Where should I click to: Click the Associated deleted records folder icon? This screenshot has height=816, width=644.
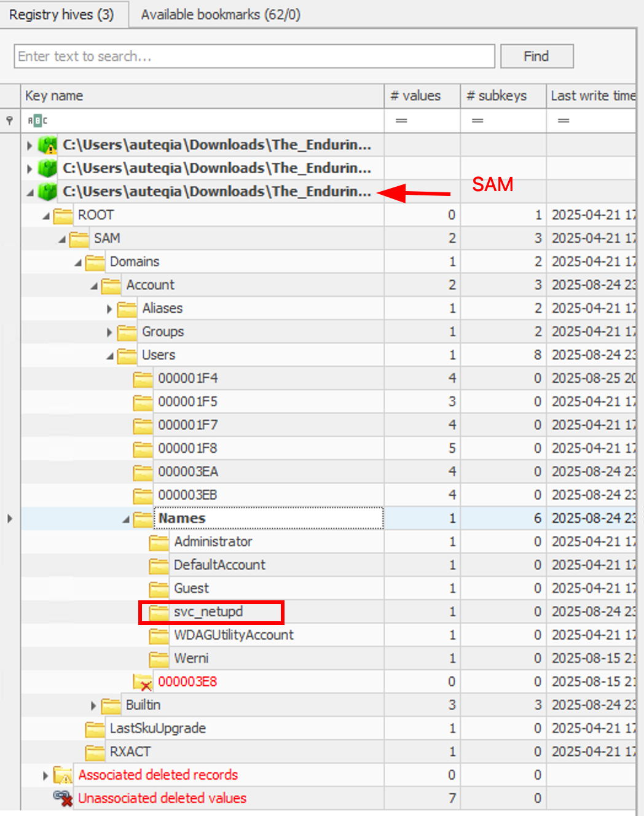[63, 775]
